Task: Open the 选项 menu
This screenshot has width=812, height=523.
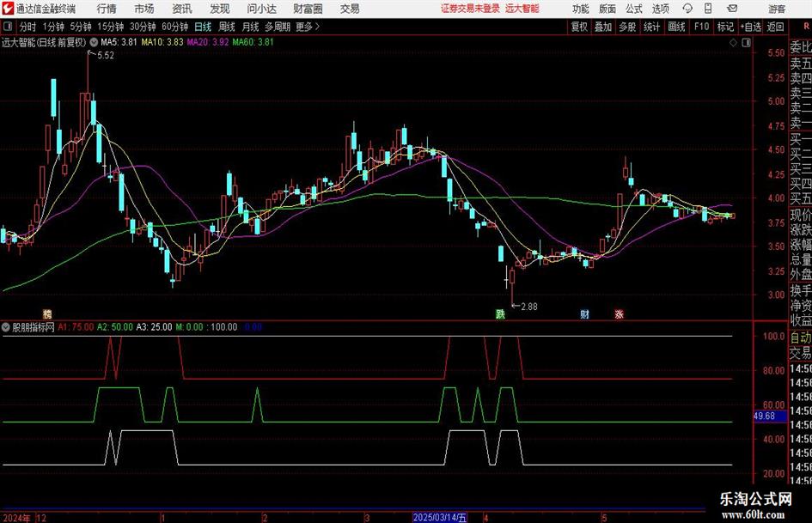Action: 660,9
